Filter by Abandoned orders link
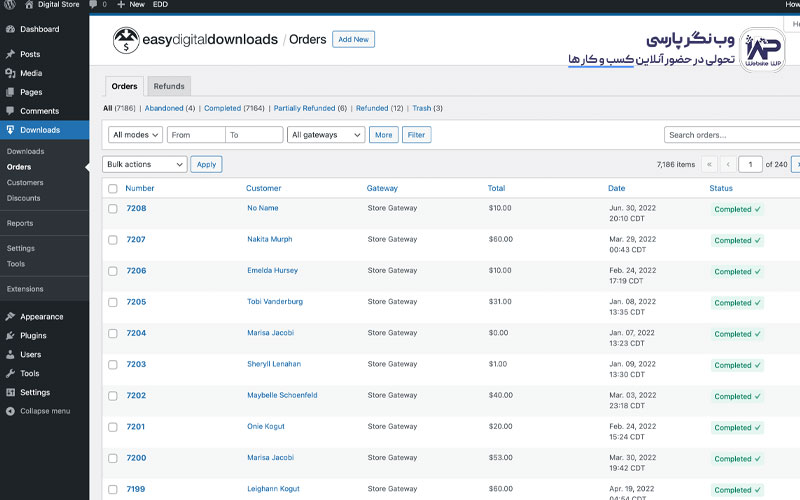800x500 pixels. [164, 108]
